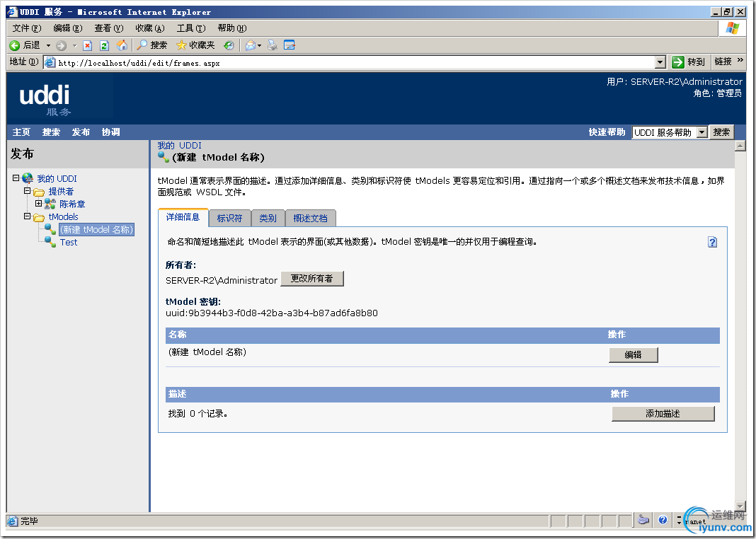This screenshot has width=756, height=539.
Task: Open the address bar dropdown
Action: coord(660,62)
